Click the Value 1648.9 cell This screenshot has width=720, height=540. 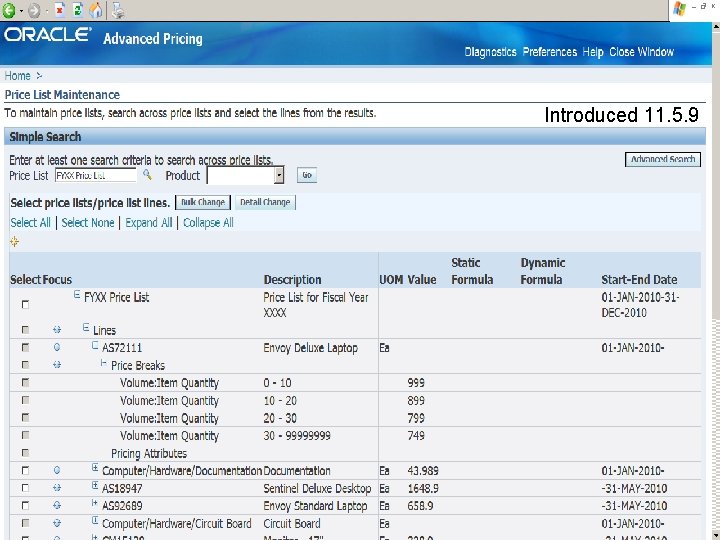pos(423,489)
